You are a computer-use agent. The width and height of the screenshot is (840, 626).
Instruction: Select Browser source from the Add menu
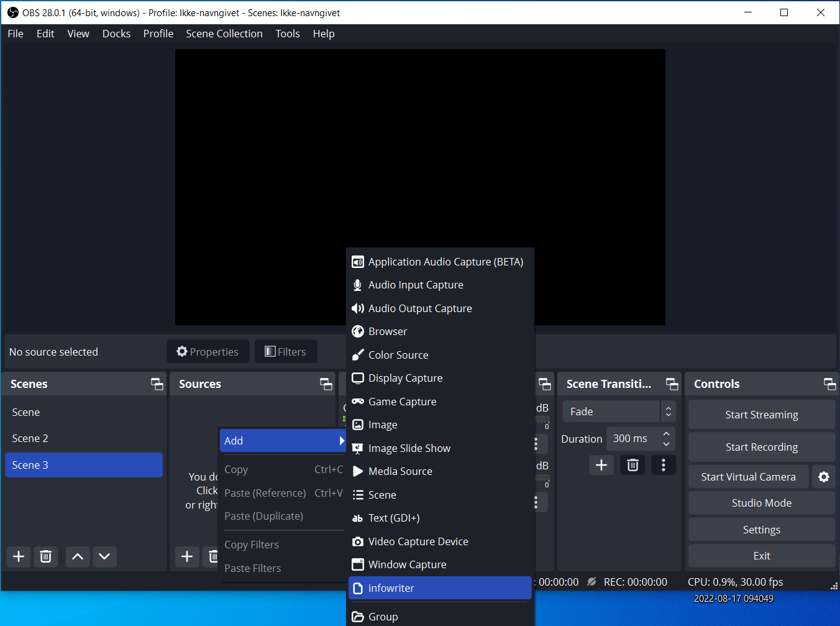(440, 331)
